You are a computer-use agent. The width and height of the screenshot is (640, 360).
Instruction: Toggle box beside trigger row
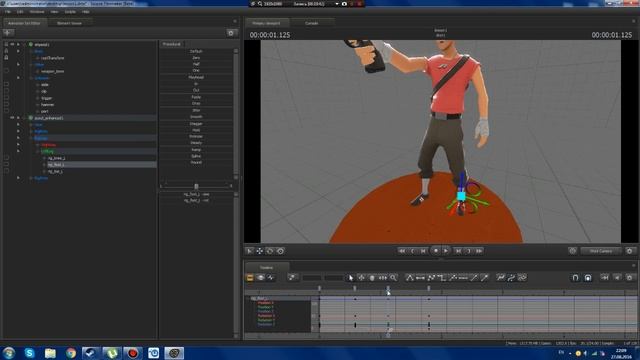pos(6,98)
